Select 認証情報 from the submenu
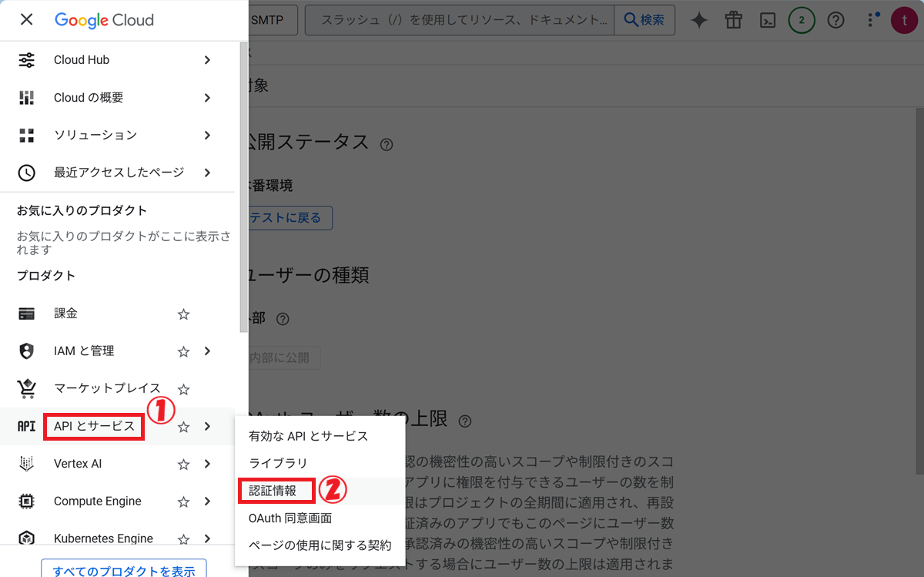The image size is (924, 577). pos(273,491)
